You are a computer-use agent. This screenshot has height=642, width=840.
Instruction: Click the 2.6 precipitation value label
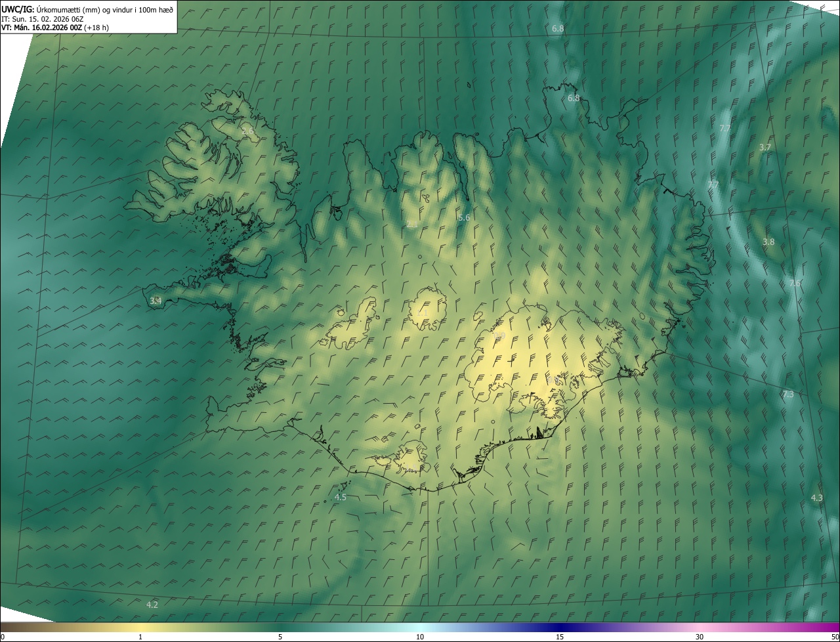247,131
